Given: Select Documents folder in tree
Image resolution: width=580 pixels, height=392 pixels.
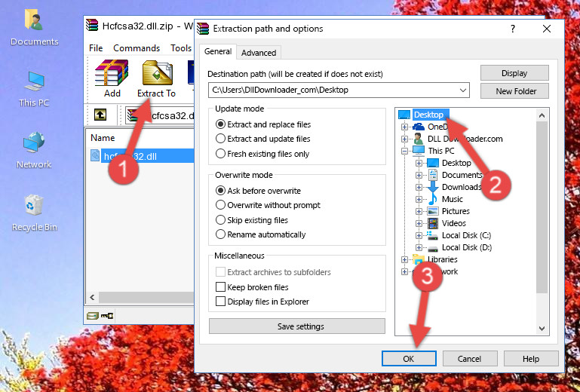Looking at the screenshot, I should pyautogui.click(x=462, y=175).
